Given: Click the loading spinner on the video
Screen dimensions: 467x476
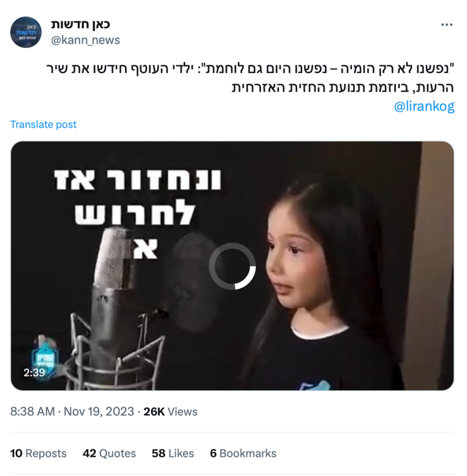Looking at the screenshot, I should (x=232, y=266).
